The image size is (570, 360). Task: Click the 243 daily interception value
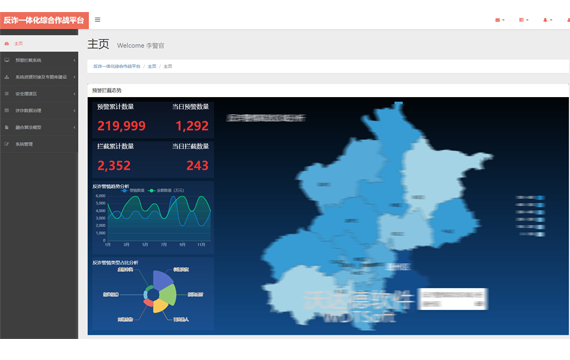[x=197, y=165]
